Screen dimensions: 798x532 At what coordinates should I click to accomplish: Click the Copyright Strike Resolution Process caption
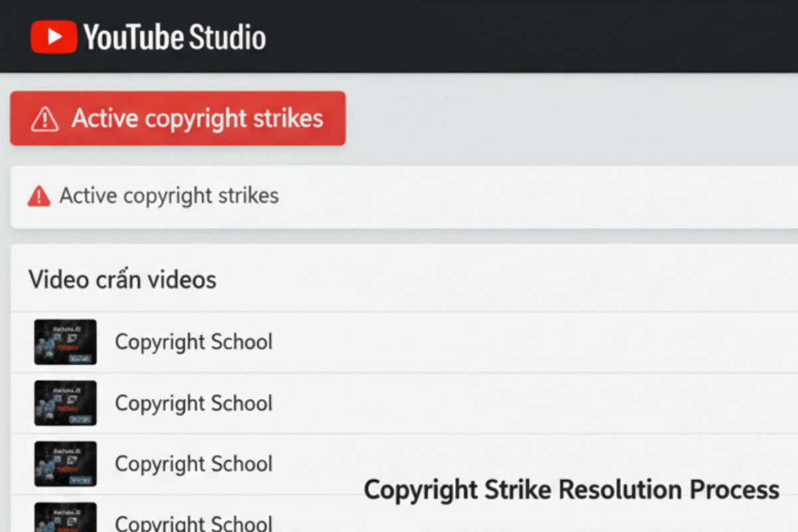click(571, 490)
